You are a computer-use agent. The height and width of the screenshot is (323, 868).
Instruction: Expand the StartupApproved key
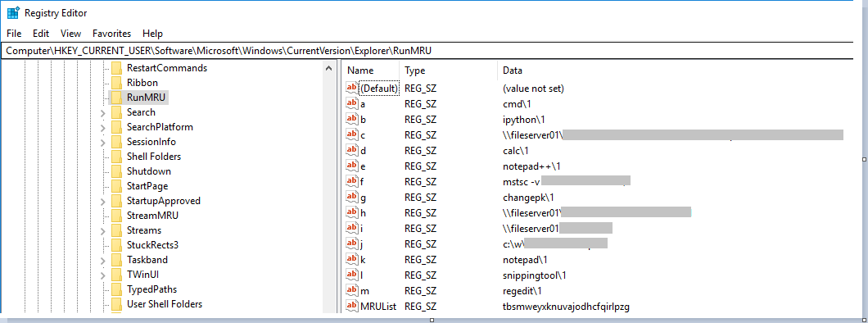tap(103, 201)
